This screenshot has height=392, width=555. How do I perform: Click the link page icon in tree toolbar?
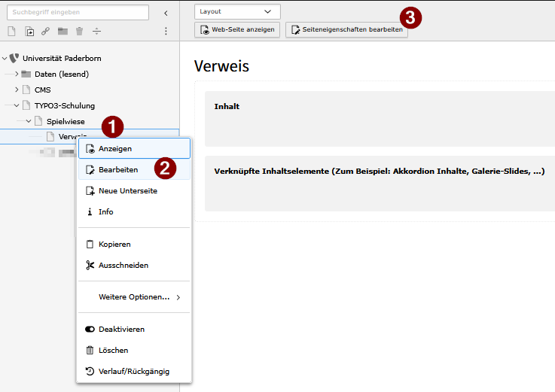coord(46,31)
